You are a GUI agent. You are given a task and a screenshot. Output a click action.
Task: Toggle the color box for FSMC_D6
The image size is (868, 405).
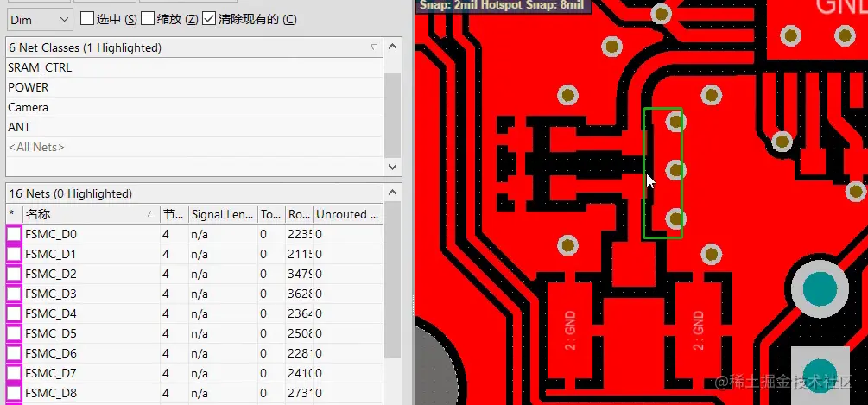14,353
